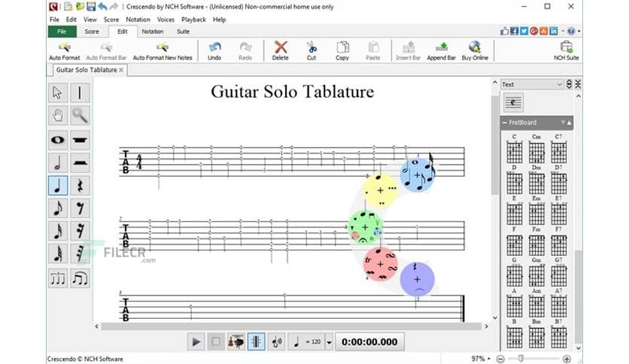This screenshot has height=364, width=629.
Task: Choose the hand pan tool
Action: pos(57,116)
